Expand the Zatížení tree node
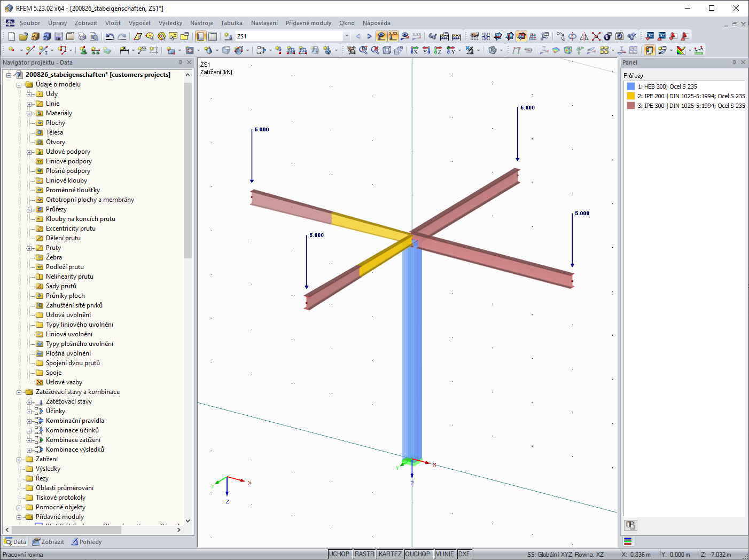Viewport: 749px width, 560px height. click(19, 460)
